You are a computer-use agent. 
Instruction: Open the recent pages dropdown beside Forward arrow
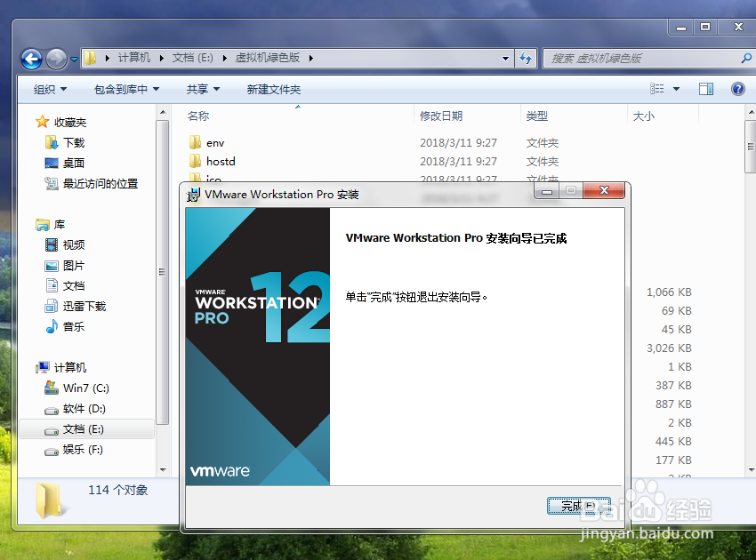tap(74, 60)
